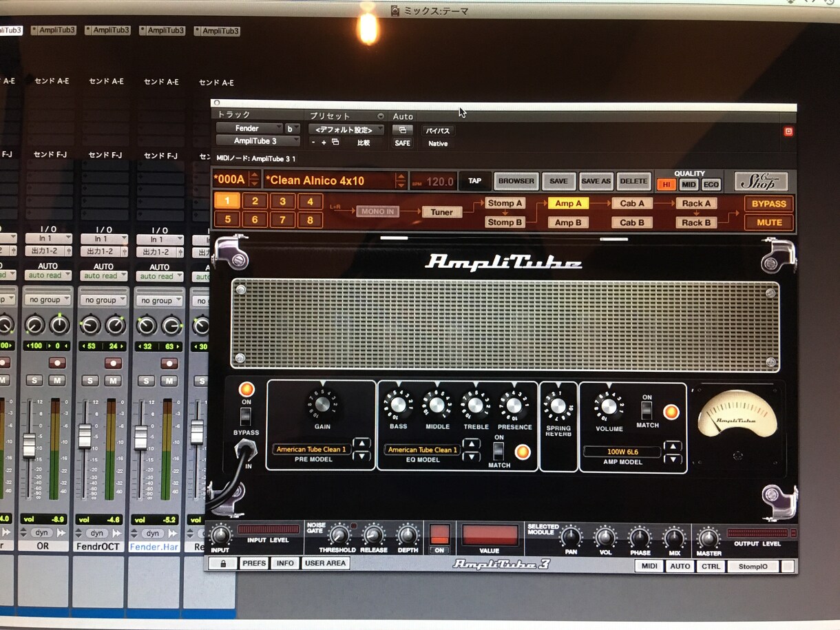
Task: Open PREFS in the bottom bar
Action: click(x=255, y=563)
